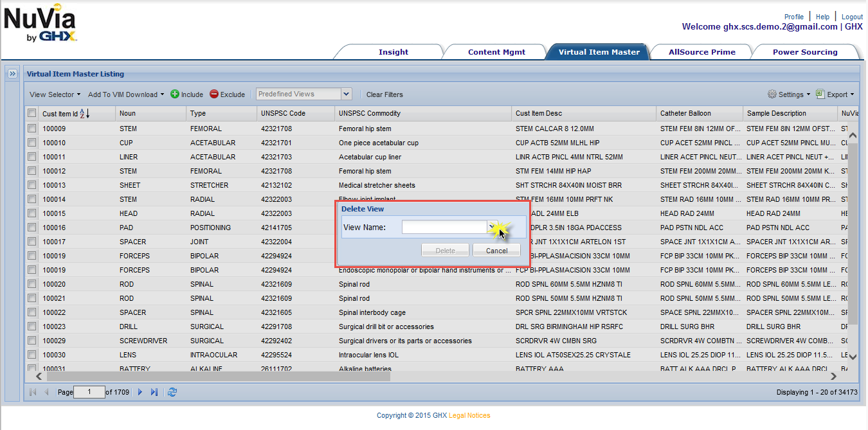Open Add To VIM Download menu
Image resolution: width=868 pixels, height=430 pixels.
point(126,94)
